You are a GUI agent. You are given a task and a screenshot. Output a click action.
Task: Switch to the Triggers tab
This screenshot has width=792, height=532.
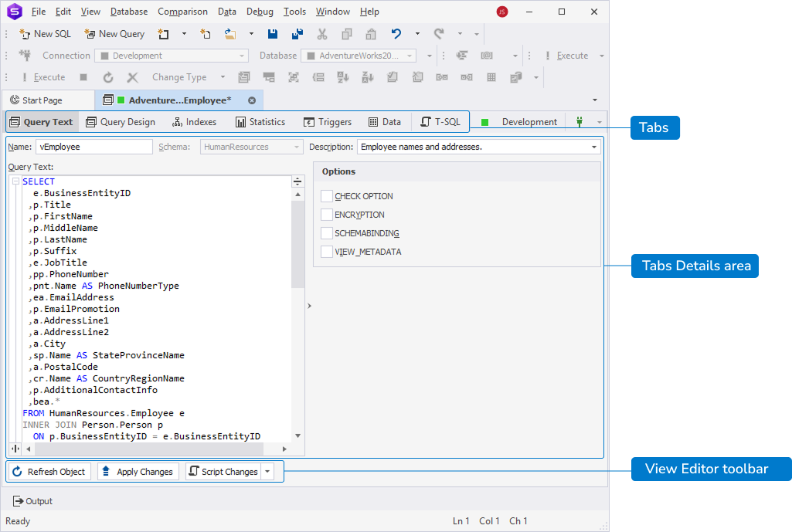pyautogui.click(x=328, y=122)
